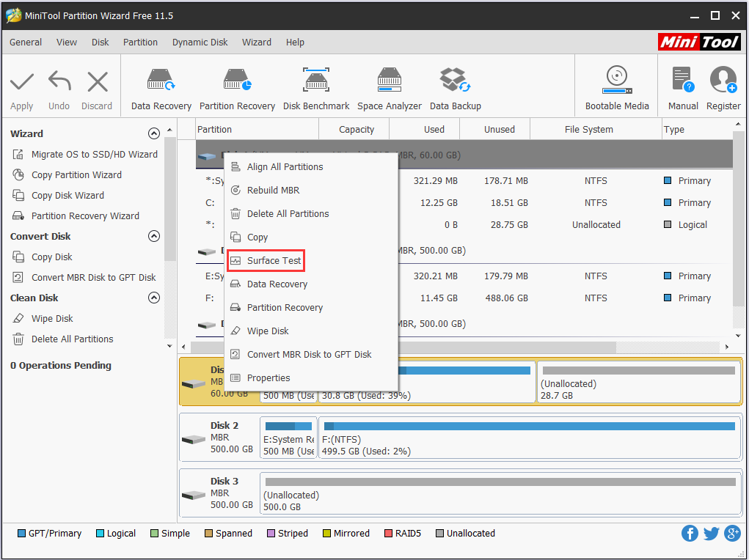Sort by Used column header
This screenshot has height=560, width=749.
point(424,130)
